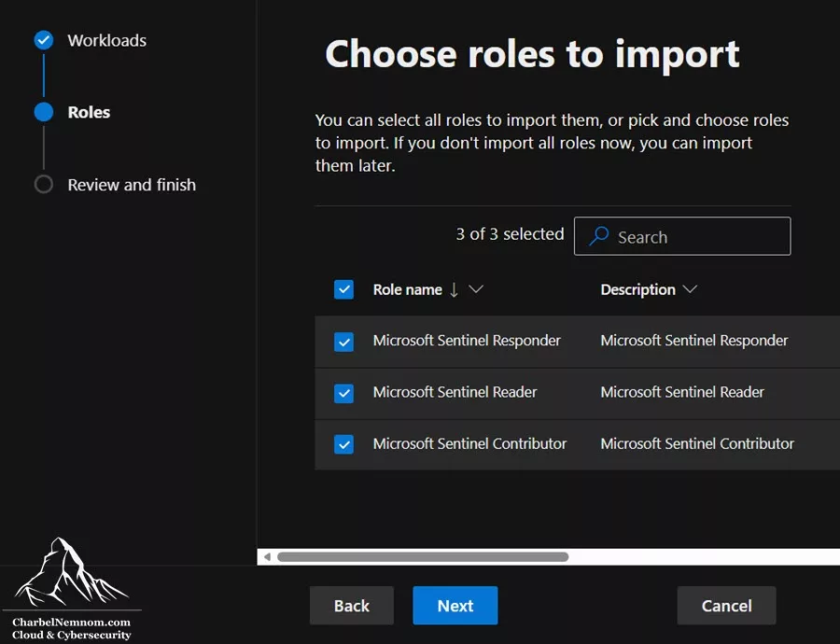Click the horizontal scrollbar left arrow
840x644 pixels.
[x=267, y=556]
